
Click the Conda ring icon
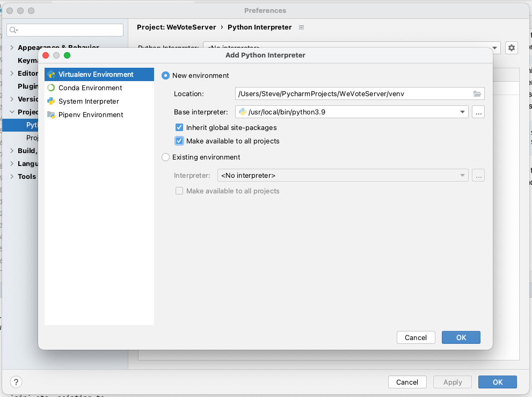(51, 88)
